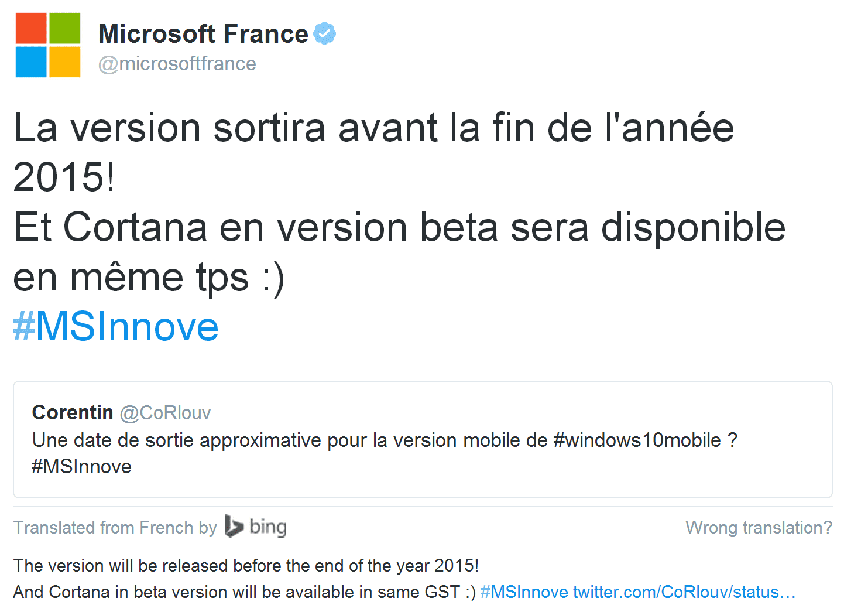Click the quoted question about release date

click(385, 453)
